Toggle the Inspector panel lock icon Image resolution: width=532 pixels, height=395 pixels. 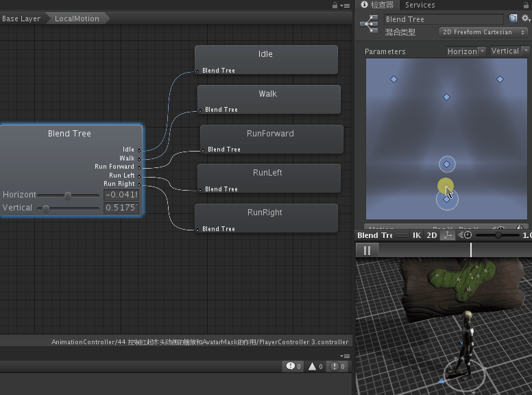tap(527, 5)
